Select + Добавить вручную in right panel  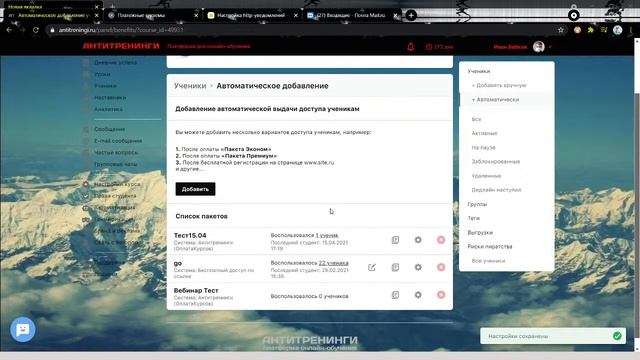pos(499,85)
